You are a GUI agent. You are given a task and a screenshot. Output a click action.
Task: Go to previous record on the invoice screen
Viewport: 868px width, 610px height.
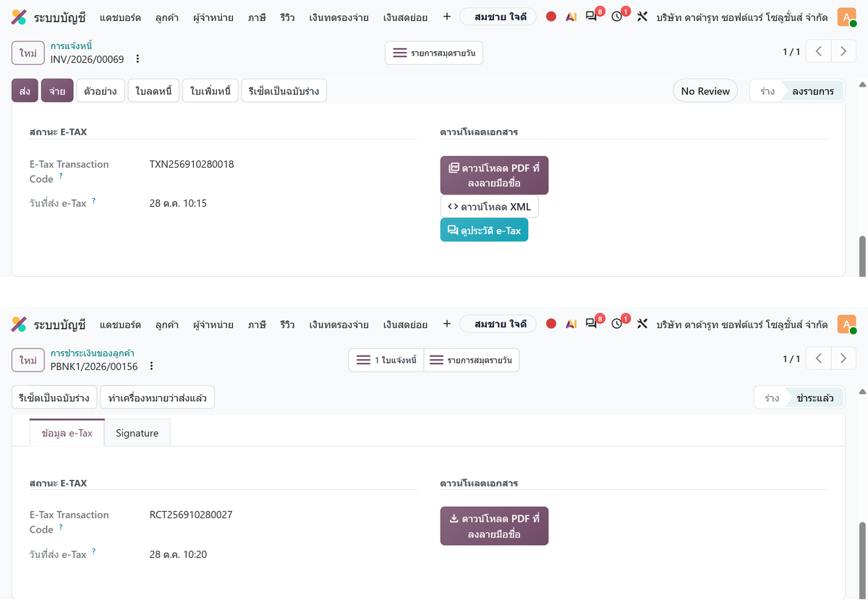click(819, 51)
